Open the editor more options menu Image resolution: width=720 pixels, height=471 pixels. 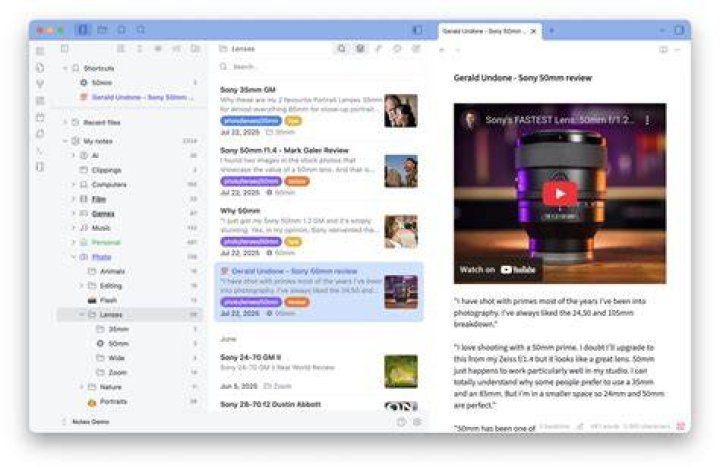(677, 49)
